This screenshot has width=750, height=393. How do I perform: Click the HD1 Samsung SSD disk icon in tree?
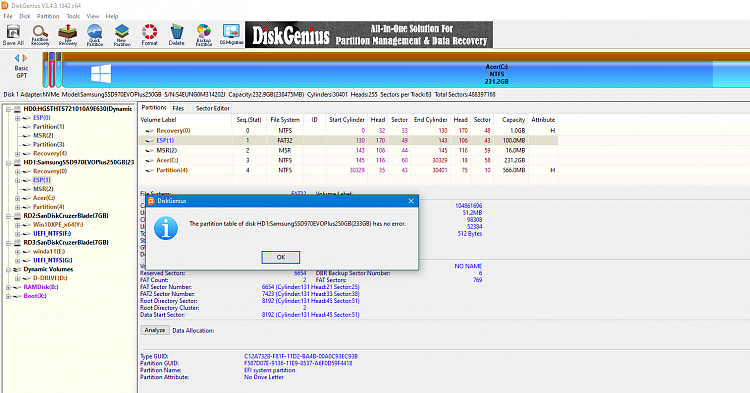pyautogui.click(x=18, y=162)
